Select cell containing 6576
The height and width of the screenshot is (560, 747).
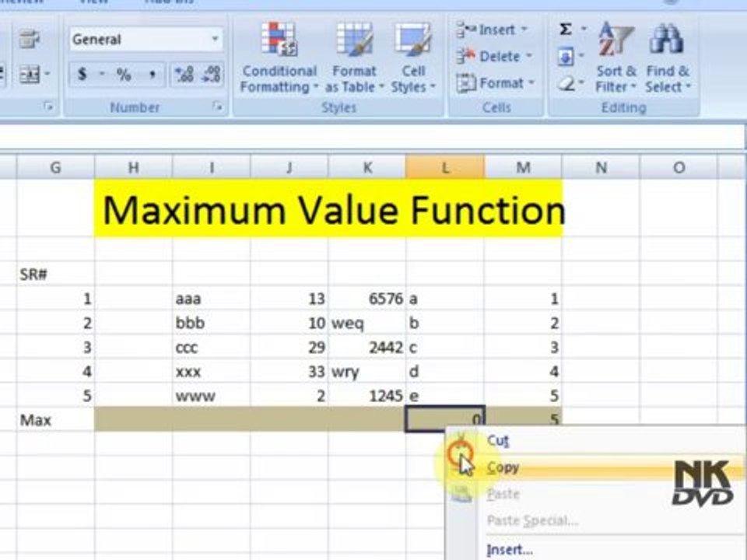[x=367, y=299]
